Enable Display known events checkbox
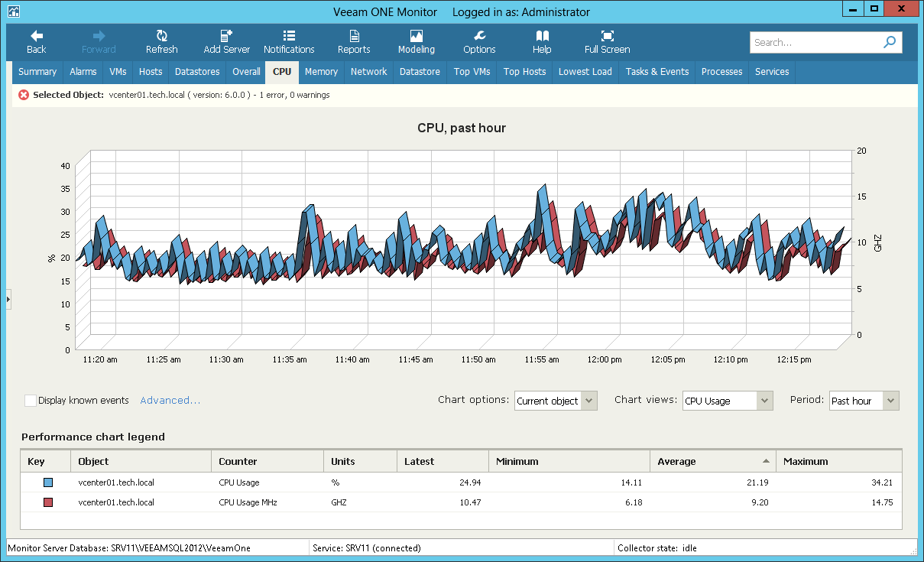This screenshot has width=924, height=562. click(31, 401)
